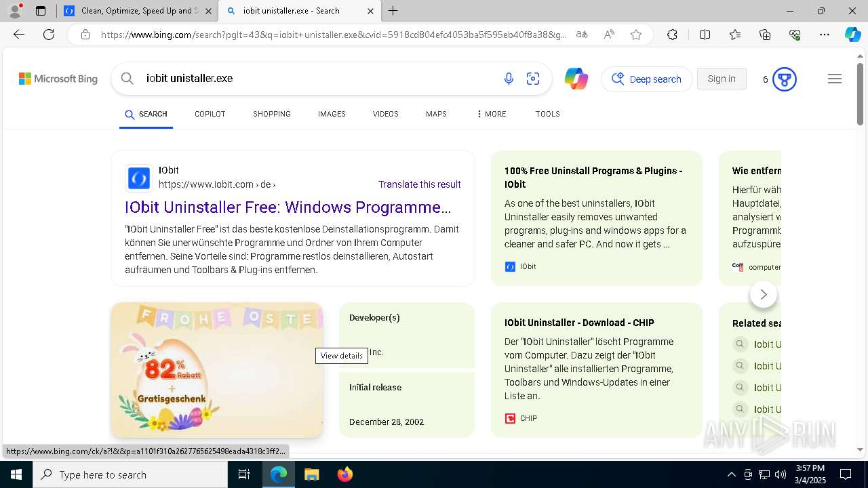Close the 'iobit unistaller.exe - Search' tab
The height and width of the screenshot is (488, 868).
pyautogui.click(x=370, y=11)
